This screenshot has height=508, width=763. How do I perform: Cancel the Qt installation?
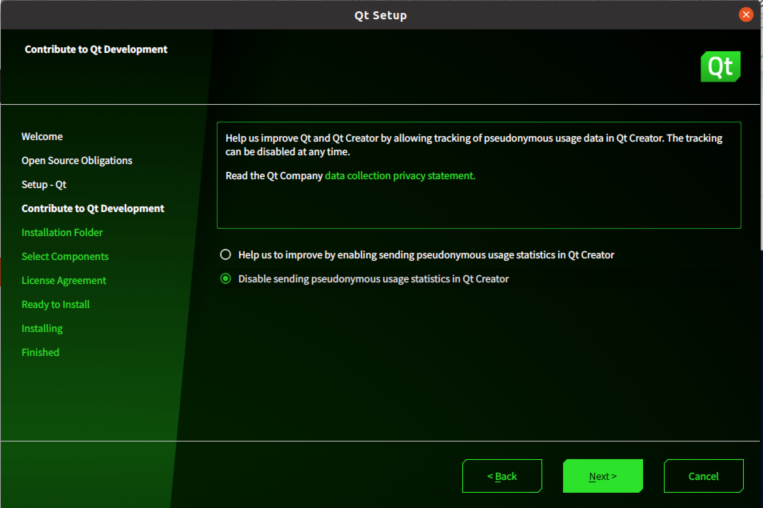pyautogui.click(x=704, y=476)
